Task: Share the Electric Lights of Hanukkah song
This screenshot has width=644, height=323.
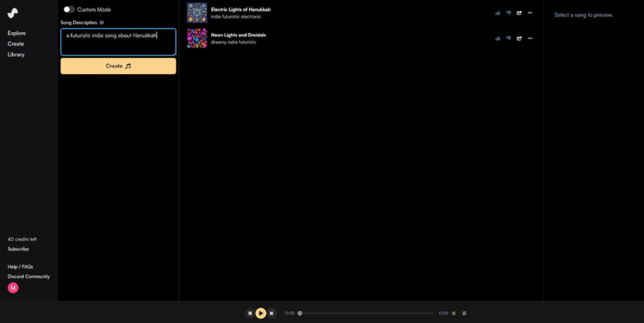Action: coord(519,13)
